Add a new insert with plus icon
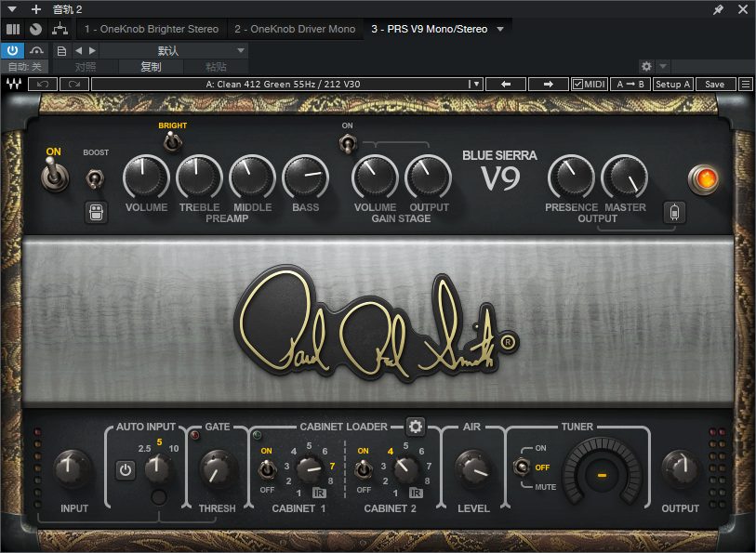 point(36,9)
